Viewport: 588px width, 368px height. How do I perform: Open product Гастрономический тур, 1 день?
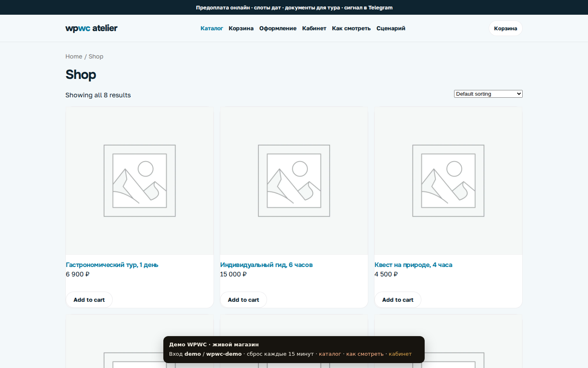pyautogui.click(x=112, y=265)
